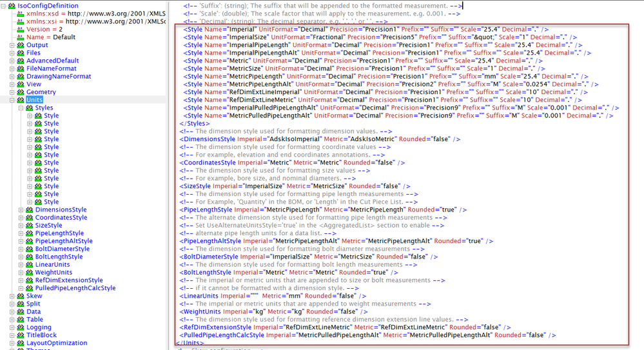644x350 pixels.
Task: Click the DimensionsStyle node icon
Action: tap(29, 209)
